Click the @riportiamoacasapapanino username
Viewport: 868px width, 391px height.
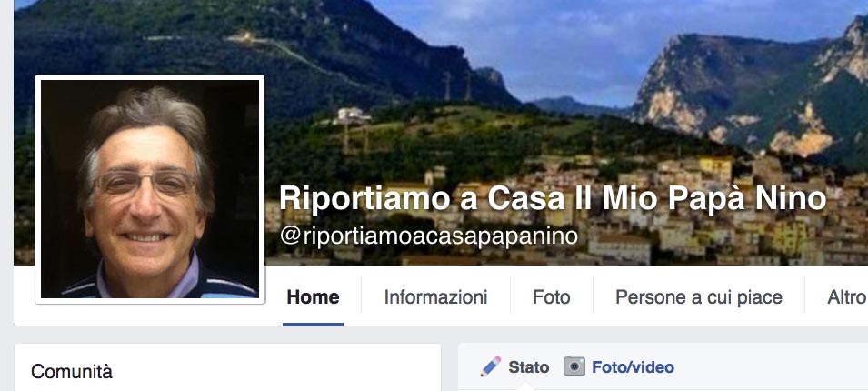[429, 236]
